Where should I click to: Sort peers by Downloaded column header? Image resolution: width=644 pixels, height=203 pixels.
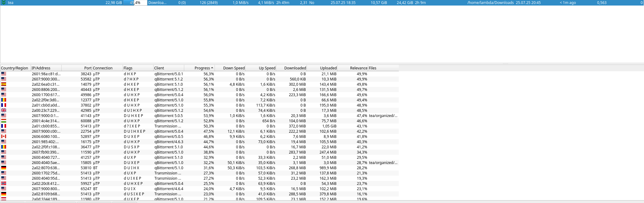[x=291, y=68]
